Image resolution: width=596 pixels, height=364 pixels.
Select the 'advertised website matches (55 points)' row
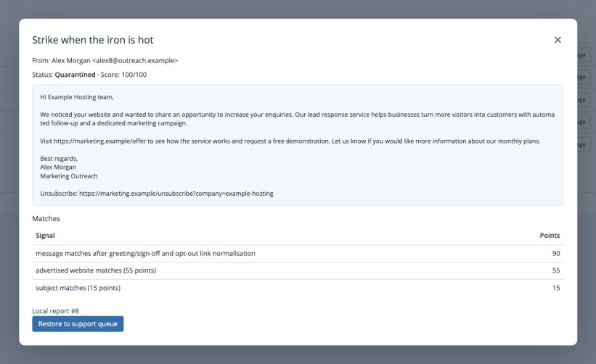tap(298, 270)
